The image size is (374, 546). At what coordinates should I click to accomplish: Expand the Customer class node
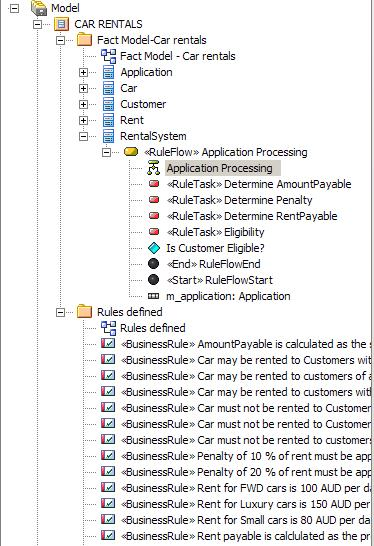pos(83,104)
